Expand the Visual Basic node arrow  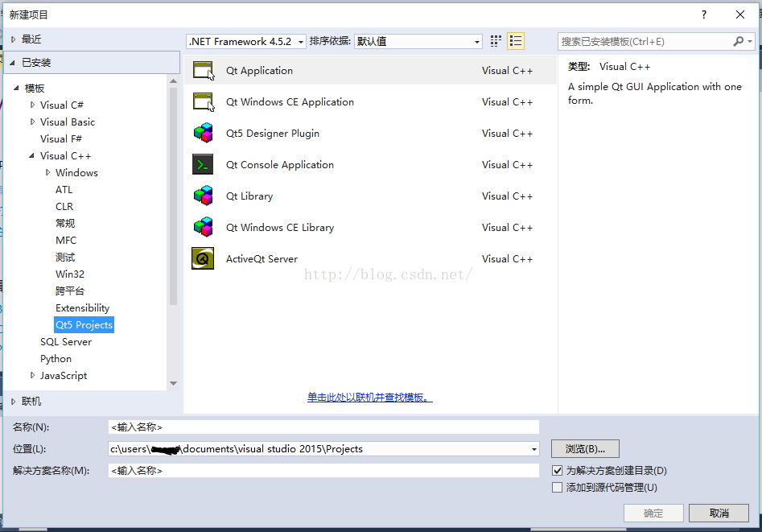pyautogui.click(x=32, y=122)
